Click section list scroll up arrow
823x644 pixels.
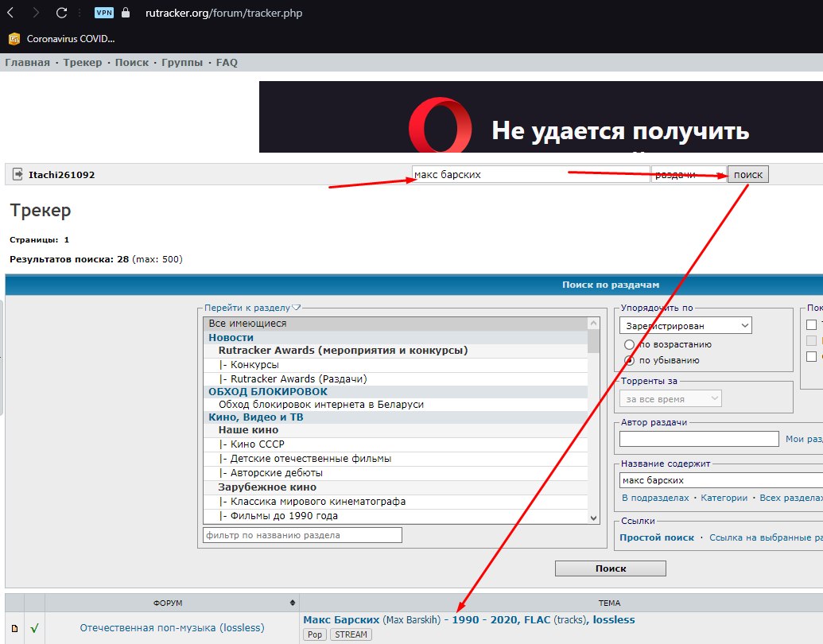(x=594, y=324)
